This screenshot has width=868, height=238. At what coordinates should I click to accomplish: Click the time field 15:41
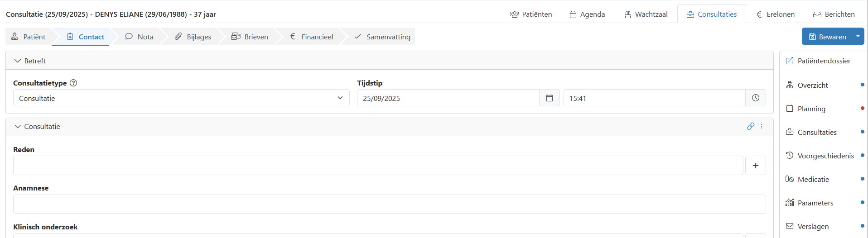click(x=655, y=98)
